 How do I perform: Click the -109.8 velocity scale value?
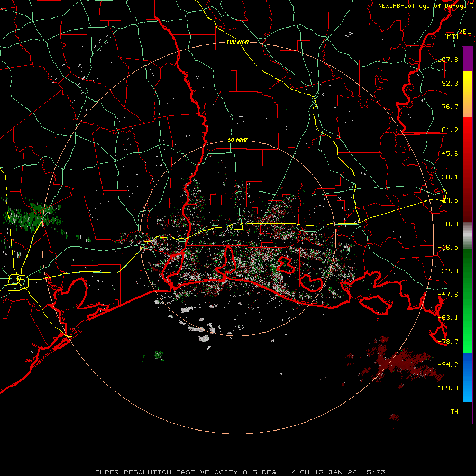tap(446, 388)
